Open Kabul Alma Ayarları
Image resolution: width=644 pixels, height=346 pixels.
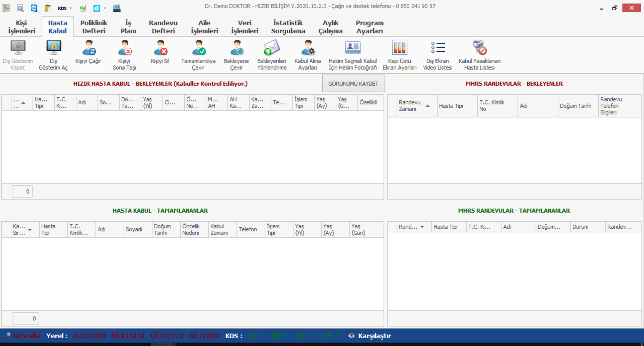pyautogui.click(x=308, y=48)
